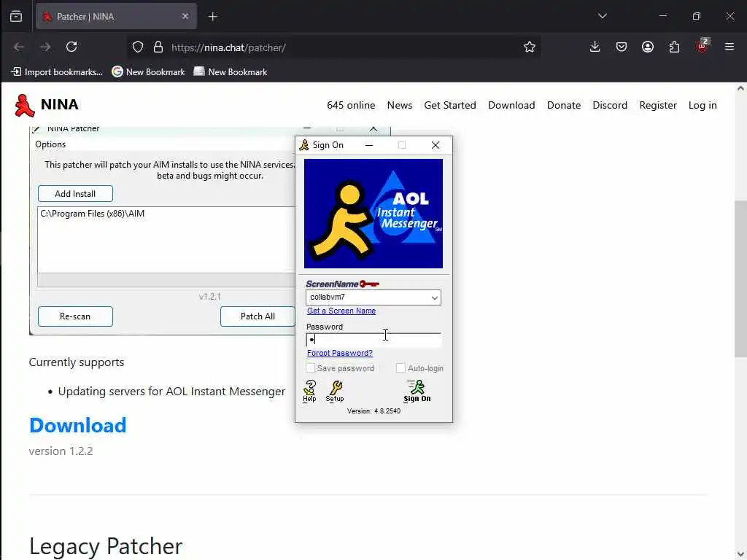Click the Sign On running man button
The height and width of the screenshot is (560, 747).
(417, 391)
